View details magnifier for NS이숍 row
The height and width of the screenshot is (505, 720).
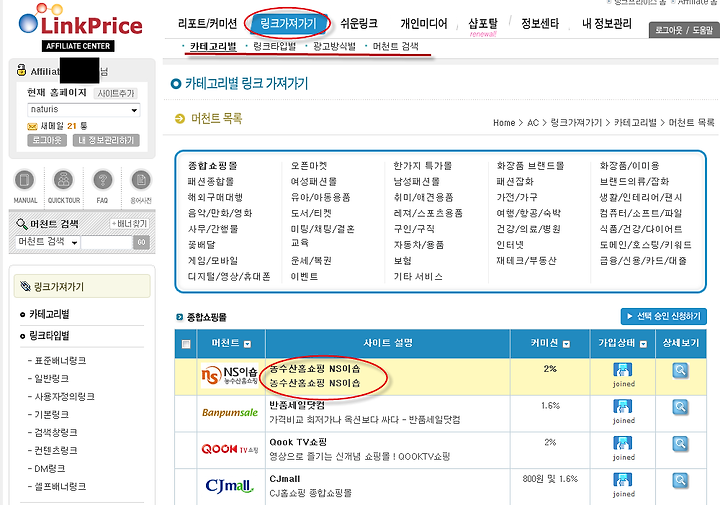coord(680,370)
